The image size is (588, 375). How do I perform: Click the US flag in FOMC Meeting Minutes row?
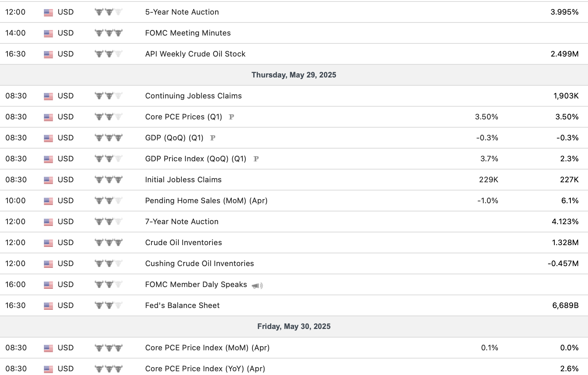click(48, 33)
